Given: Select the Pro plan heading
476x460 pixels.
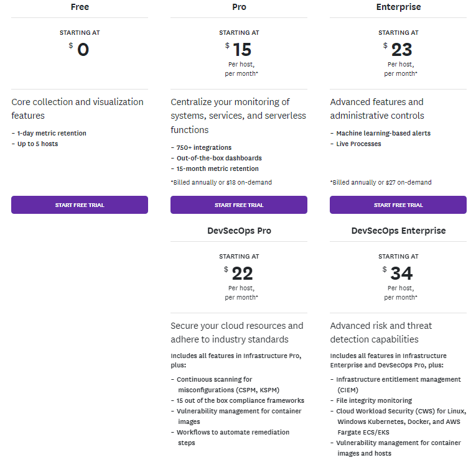Looking at the screenshot, I should pos(239,7).
